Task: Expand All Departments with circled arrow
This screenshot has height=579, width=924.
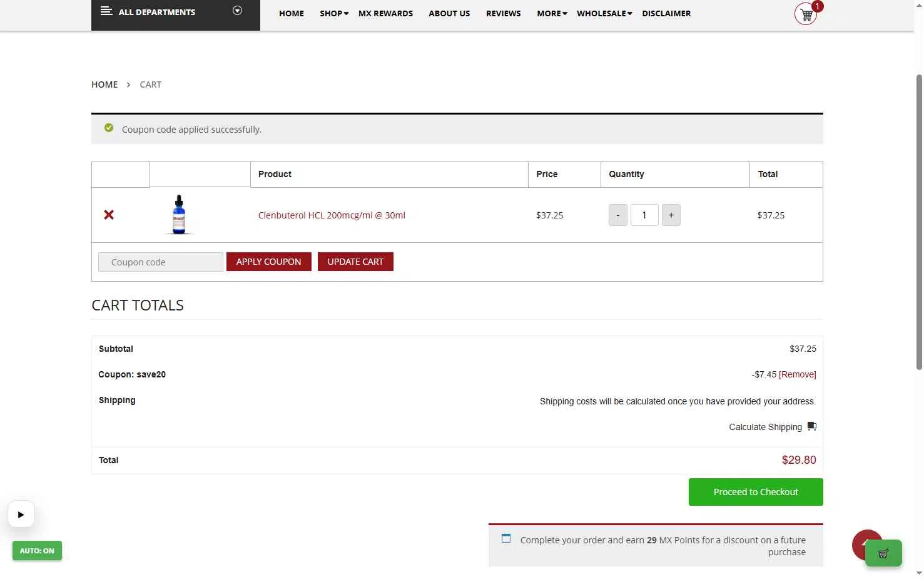Action: (237, 11)
